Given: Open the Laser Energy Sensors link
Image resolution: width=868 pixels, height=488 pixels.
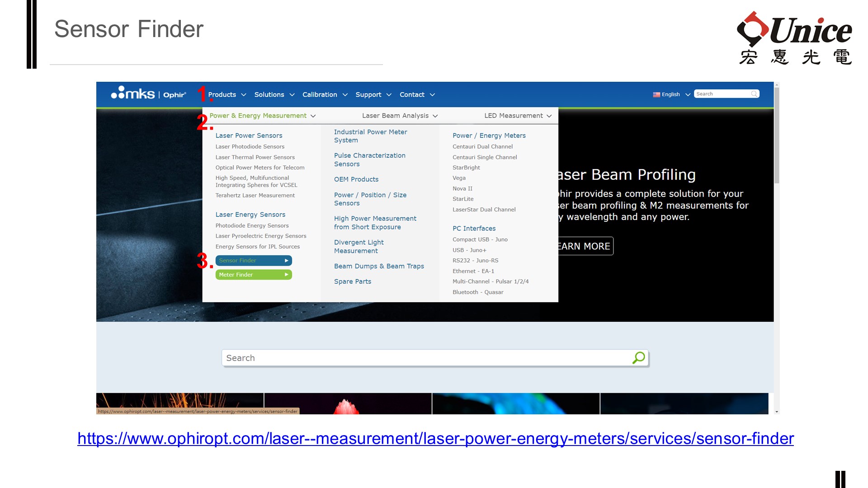Looking at the screenshot, I should pos(250,215).
